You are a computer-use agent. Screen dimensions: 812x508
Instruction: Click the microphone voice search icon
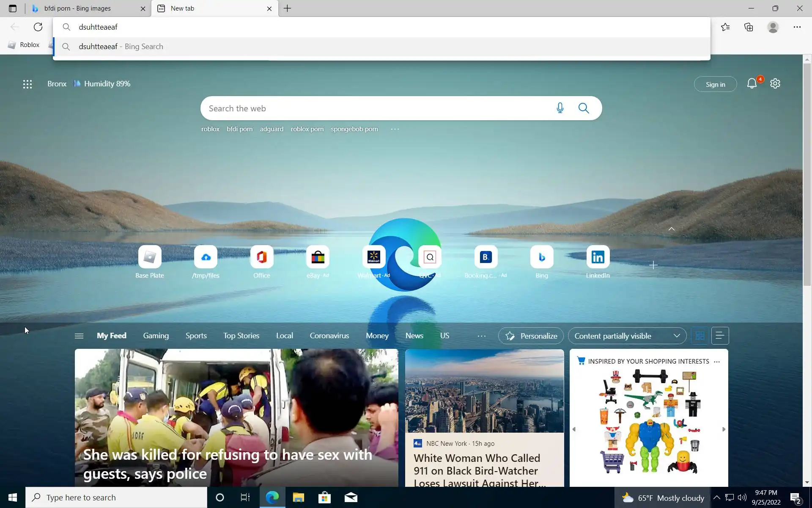[560, 108]
